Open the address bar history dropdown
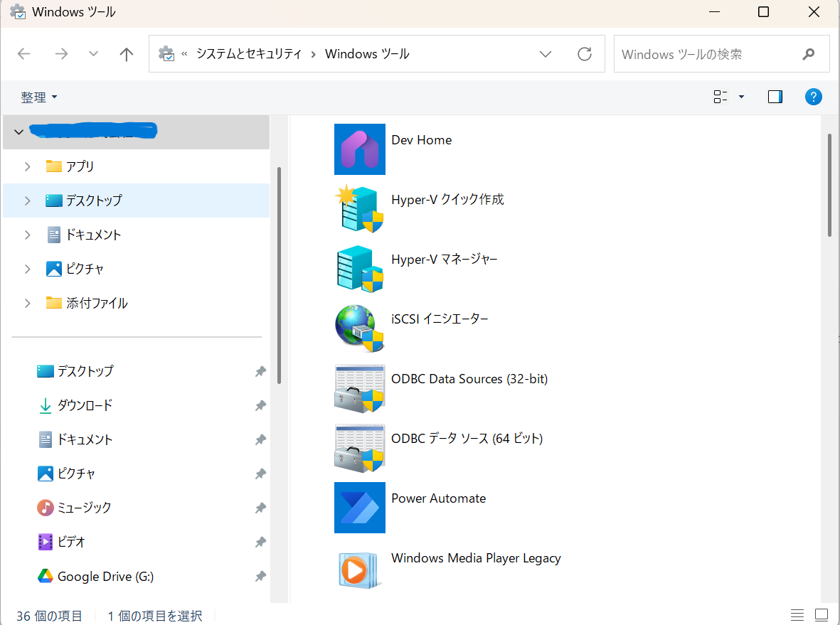 click(546, 54)
